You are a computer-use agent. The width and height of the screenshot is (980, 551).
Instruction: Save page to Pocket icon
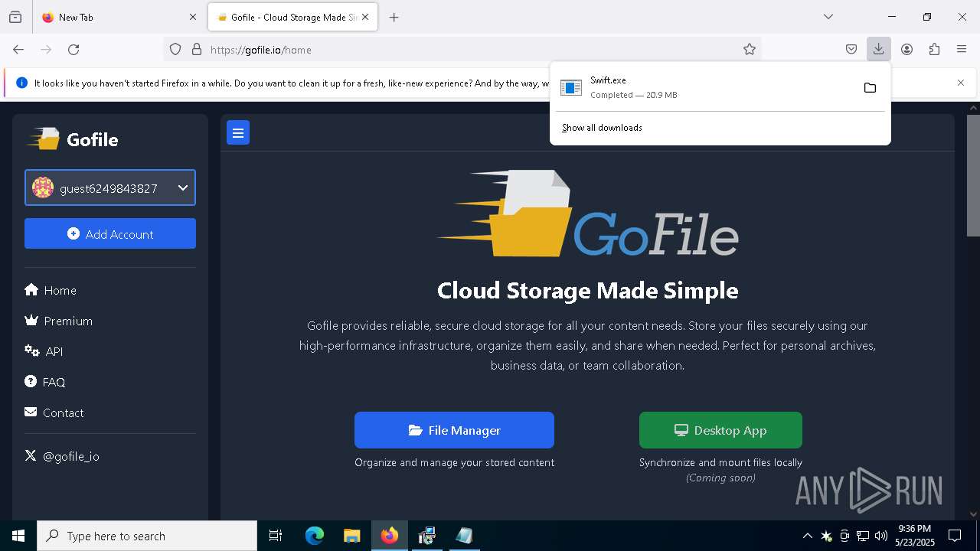[x=851, y=50]
